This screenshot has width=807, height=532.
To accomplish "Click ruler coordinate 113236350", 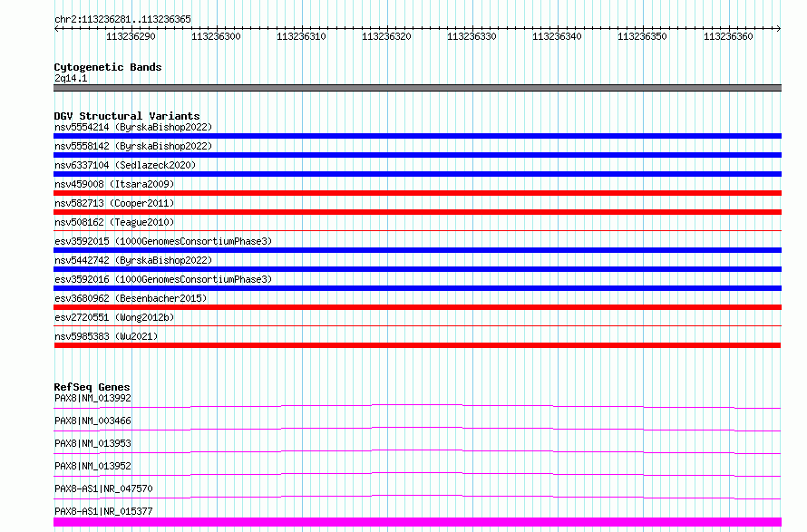I will click(642, 36).
